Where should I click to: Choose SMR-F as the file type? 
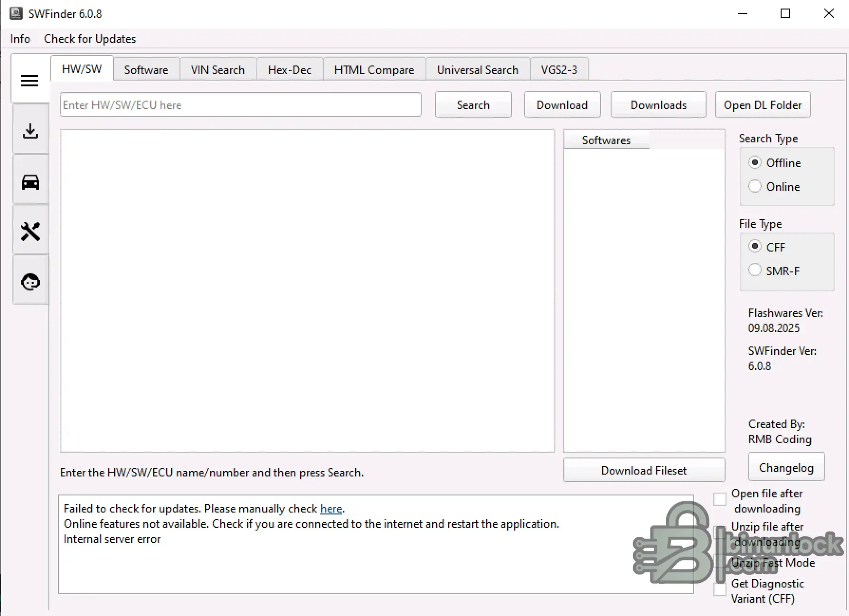tap(755, 270)
